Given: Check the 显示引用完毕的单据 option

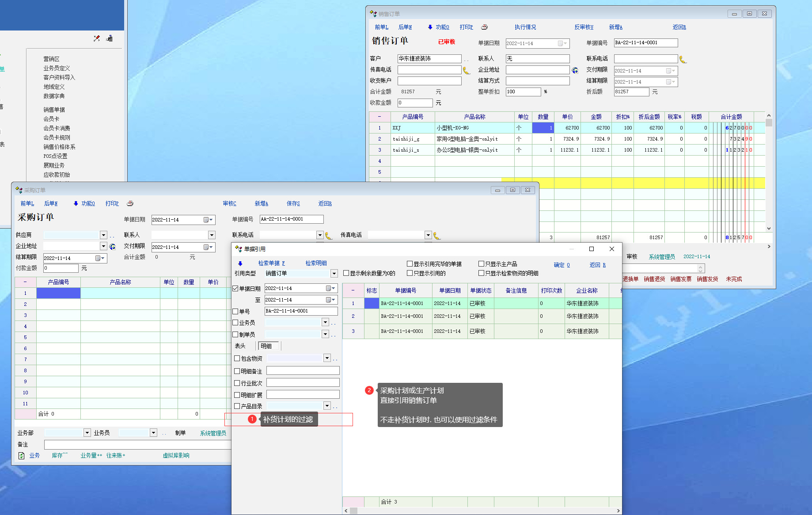Looking at the screenshot, I should [410, 264].
